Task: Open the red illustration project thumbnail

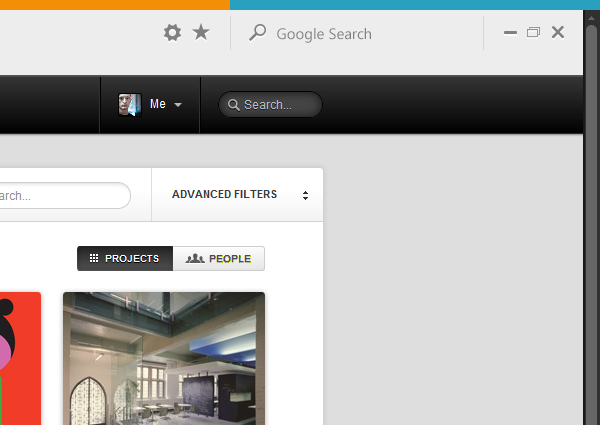Action: click(20, 358)
